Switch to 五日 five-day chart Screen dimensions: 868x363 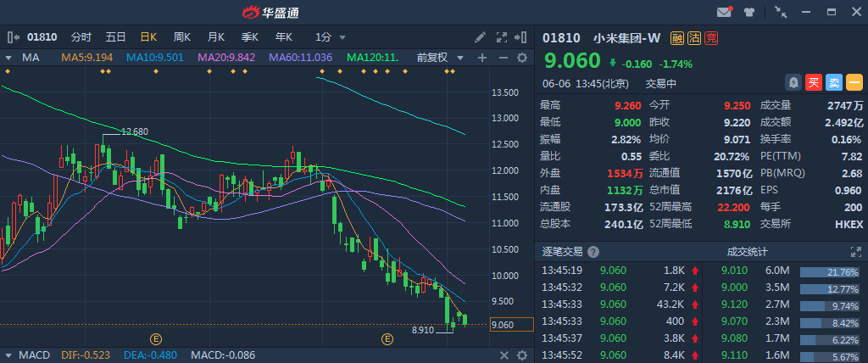115,37
